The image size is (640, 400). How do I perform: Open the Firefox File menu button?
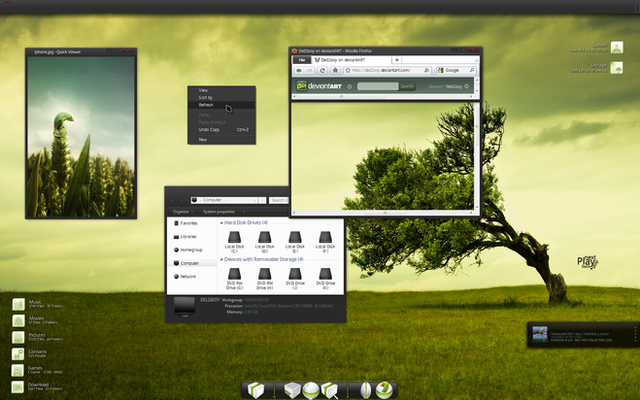click(300, 60)
